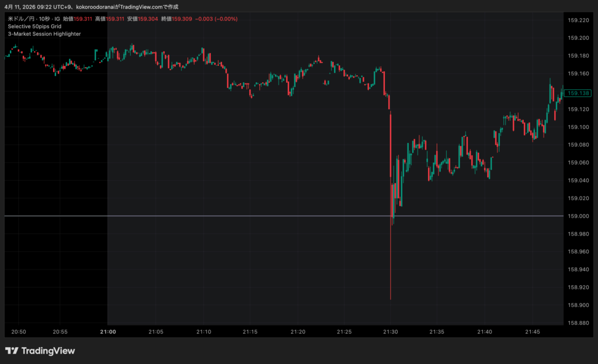Image resolution: width=598 pixels, height=364 pixels.
Task: Select the 3-Market Session Highlighter indicator label
Action: pos(44,34)
